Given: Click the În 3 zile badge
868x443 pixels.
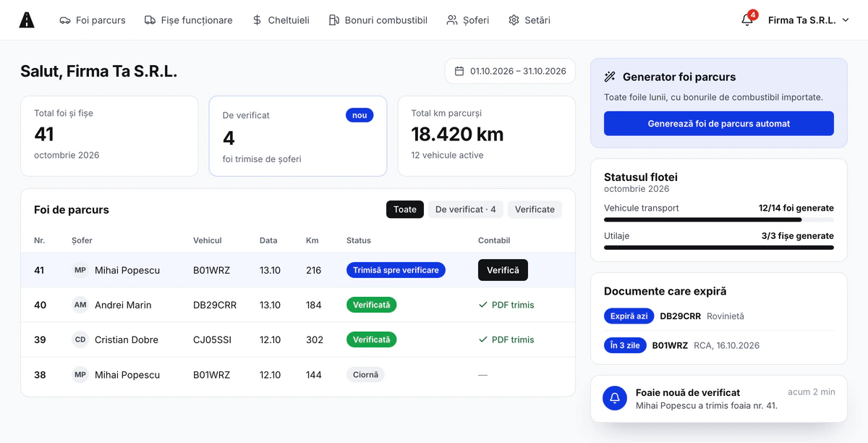Looking at the screenshot, I should [x=625, y=345].
